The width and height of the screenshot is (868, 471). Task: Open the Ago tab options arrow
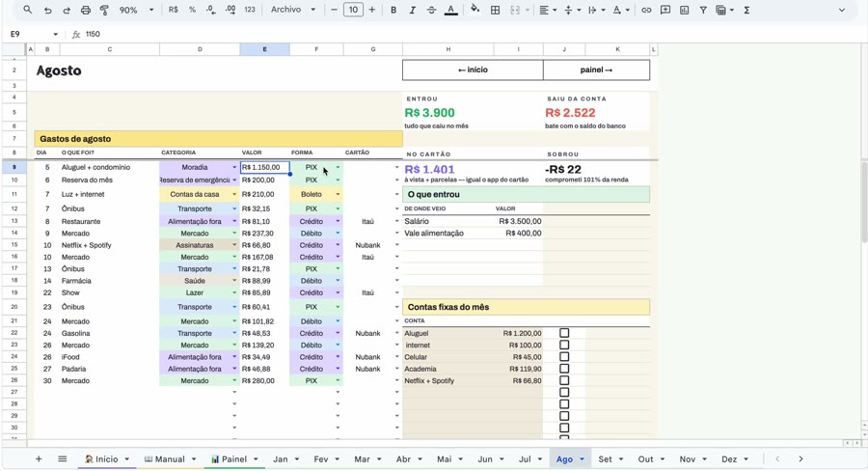click(x=582, y=459)
